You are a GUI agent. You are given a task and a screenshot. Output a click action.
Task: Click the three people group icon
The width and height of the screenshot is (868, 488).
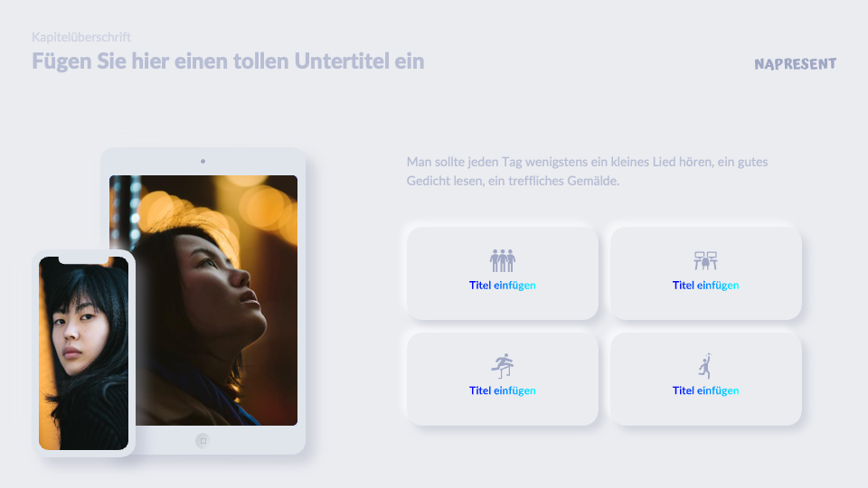point(502,260)
